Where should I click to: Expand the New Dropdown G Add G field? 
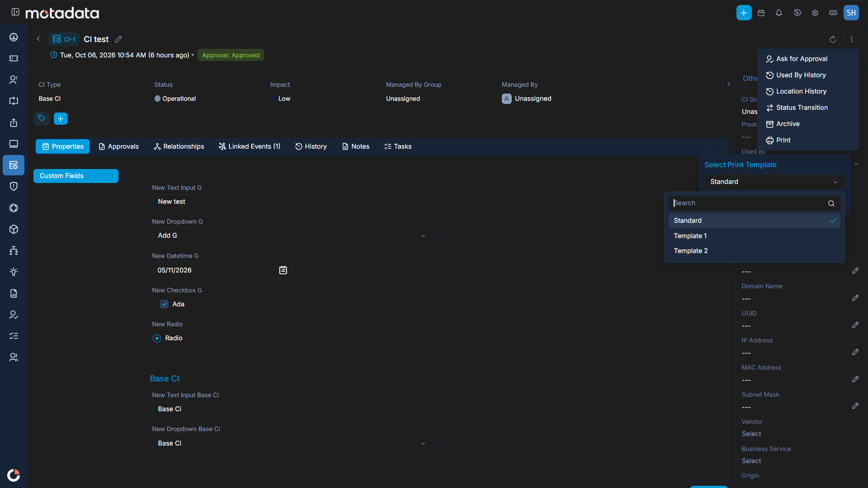(x=292, y=236)
